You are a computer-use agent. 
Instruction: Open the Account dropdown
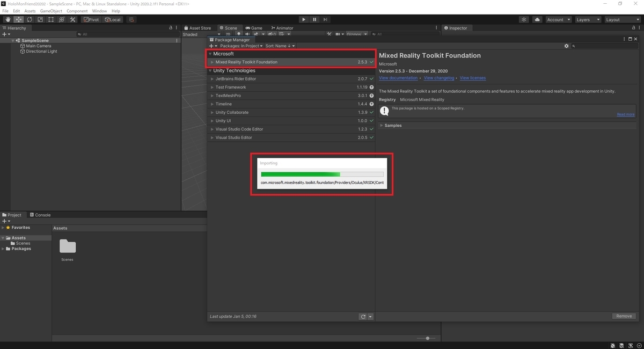(x=558, y=19)
